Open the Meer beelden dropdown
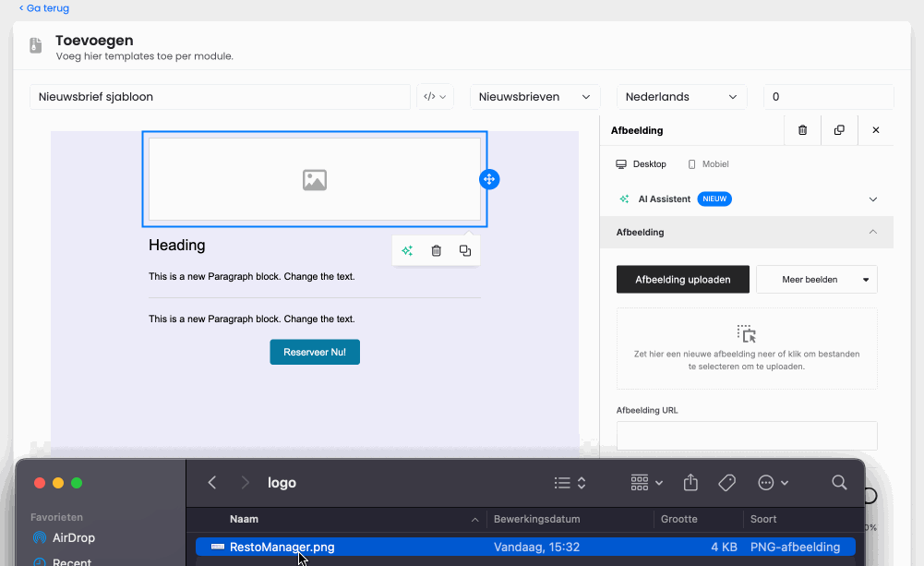This screenshot has width=924, height=566. point(817,280)
